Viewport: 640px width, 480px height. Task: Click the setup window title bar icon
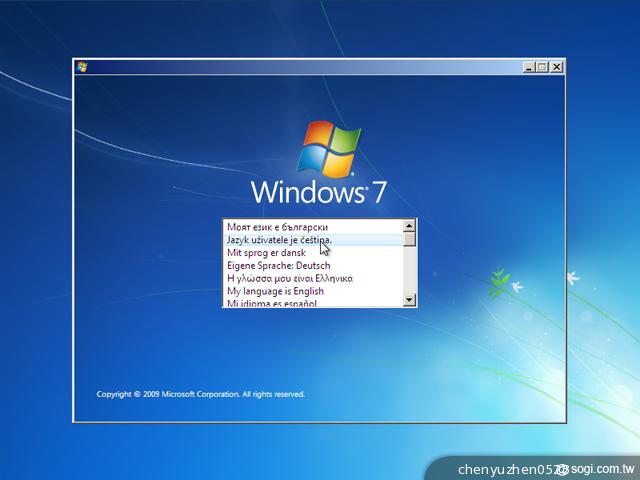pyautogui.click(x=82, y=67)
